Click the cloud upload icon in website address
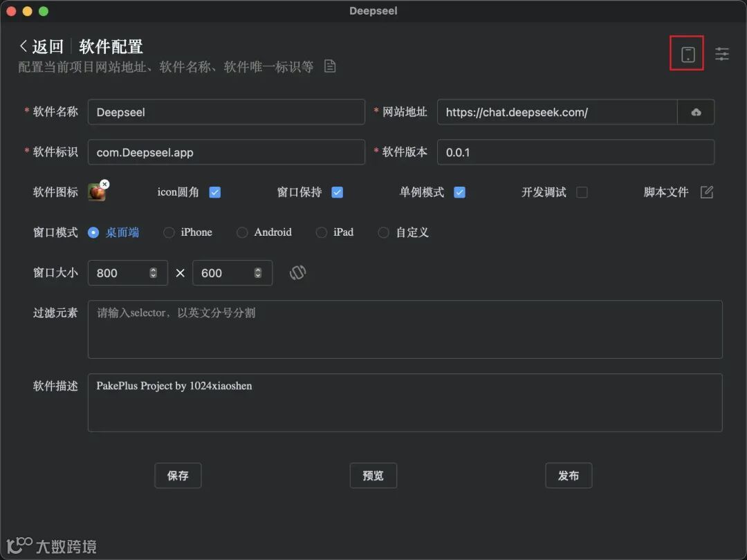The image size is (747, 560). coord(696,112)
